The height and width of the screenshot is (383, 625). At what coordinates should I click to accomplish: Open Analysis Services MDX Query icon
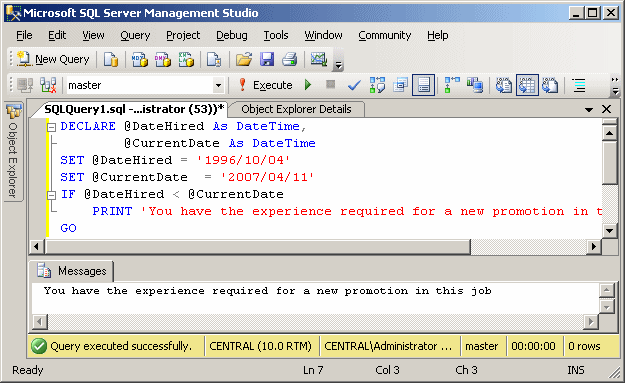(x=140, y=59)
